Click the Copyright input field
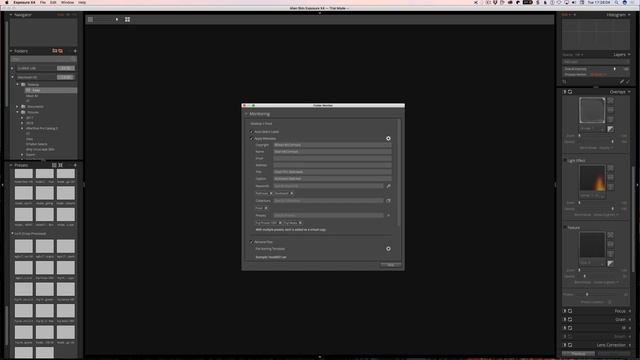Image resolution: width=640 pixels, height=360 pixels. (332, 145)
